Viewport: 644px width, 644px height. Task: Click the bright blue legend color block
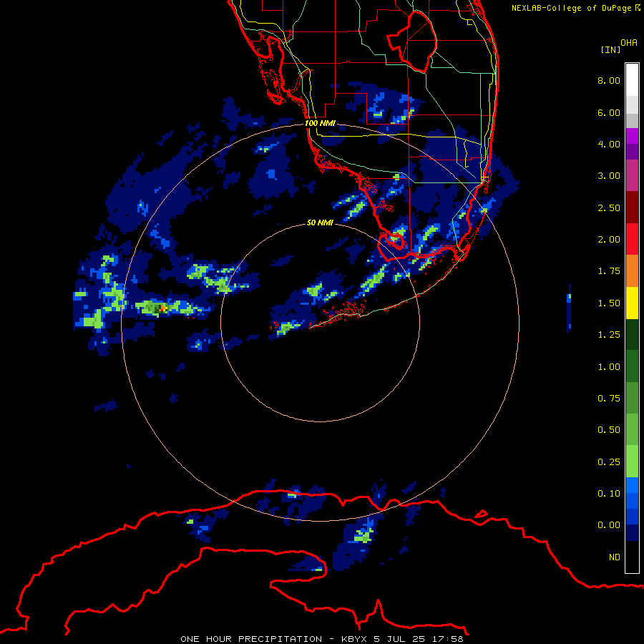632,485
